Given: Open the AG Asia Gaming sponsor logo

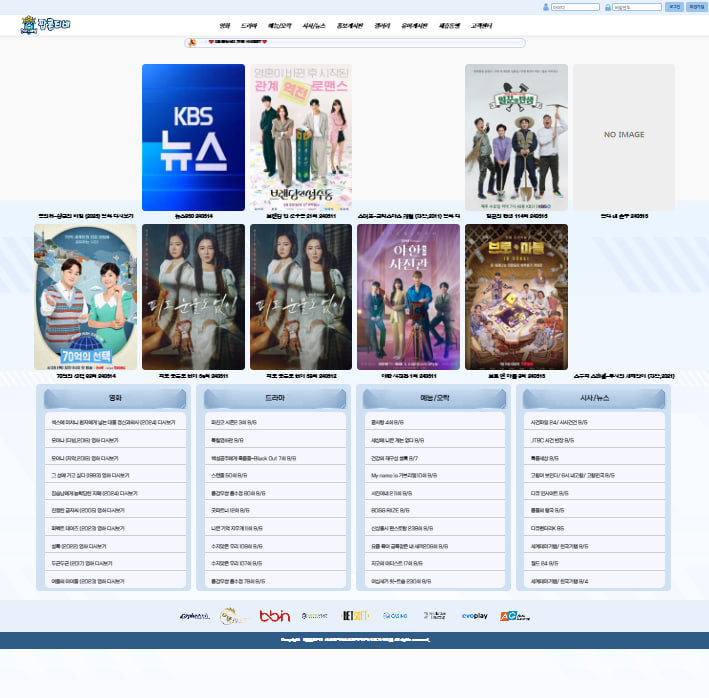Looking at the screenshot, I should 515,616.
